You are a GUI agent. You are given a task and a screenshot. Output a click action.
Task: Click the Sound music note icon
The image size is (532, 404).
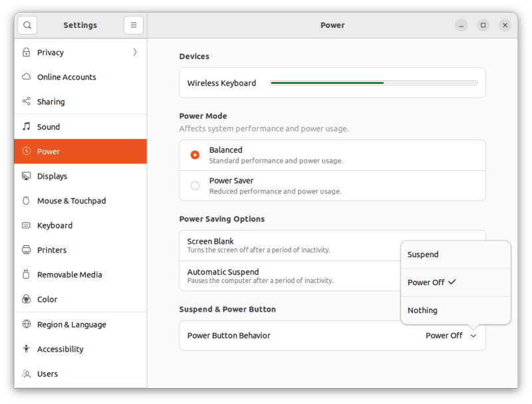26,126
